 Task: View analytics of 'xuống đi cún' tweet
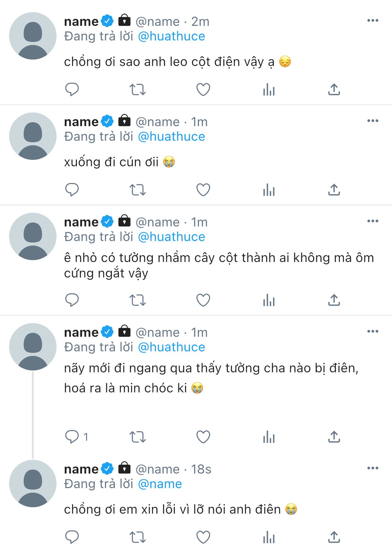[269, 190]
